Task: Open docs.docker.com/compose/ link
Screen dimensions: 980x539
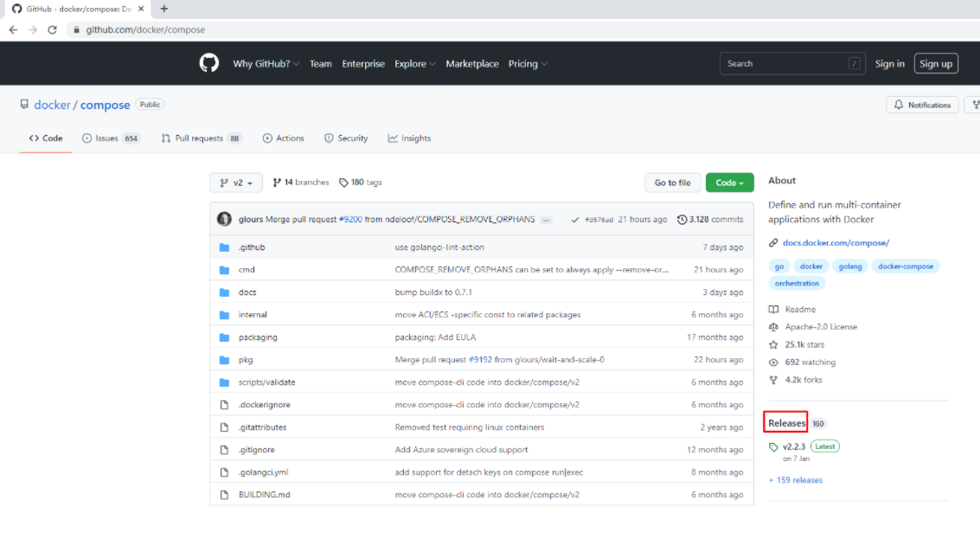Action: tap(836, 242)
